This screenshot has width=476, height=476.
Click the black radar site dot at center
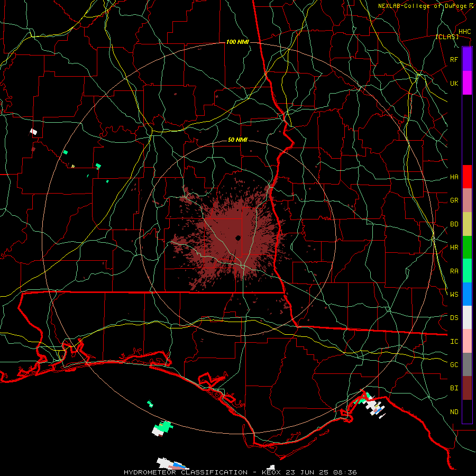[238, 237]
